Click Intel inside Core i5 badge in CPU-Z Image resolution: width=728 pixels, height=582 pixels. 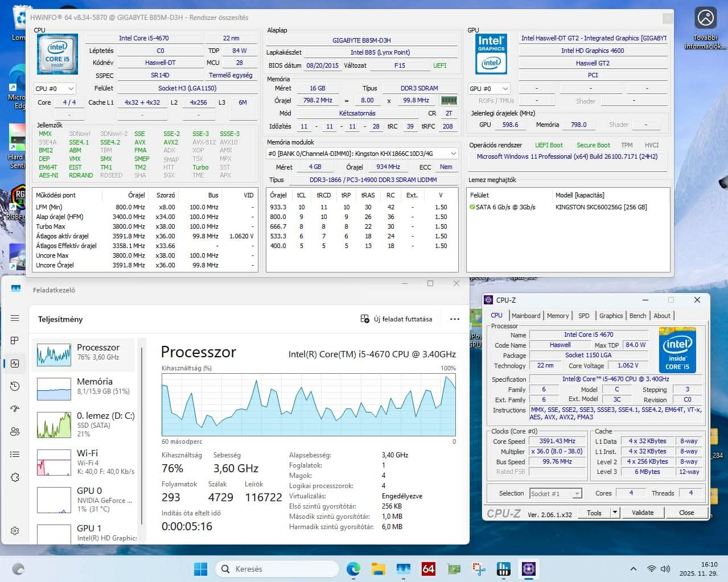[677, 349]
